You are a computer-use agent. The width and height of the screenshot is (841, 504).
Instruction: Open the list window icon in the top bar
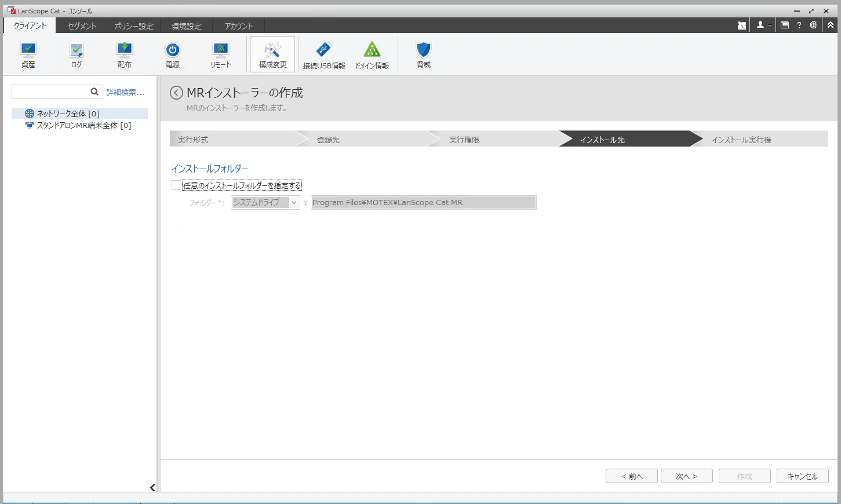click(785, 25)
